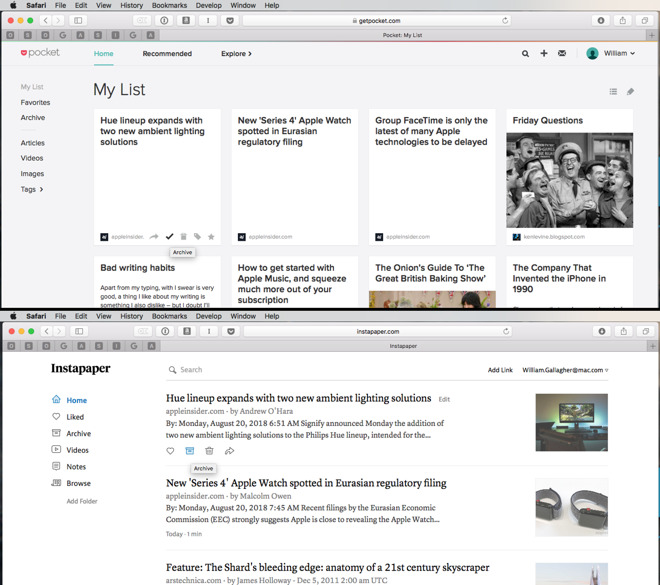The width and height of the screenshot is (660, 585).
Task: Share the Hue lineup article in Instapaper
Action: pyautogui.click(x=229, y=451)
